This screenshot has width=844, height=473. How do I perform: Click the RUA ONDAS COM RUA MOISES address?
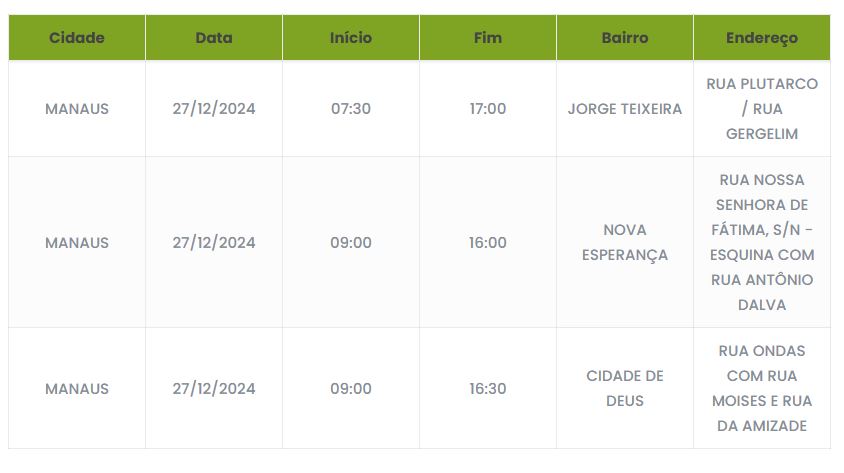pyautogui.click(x=762, y=389)
